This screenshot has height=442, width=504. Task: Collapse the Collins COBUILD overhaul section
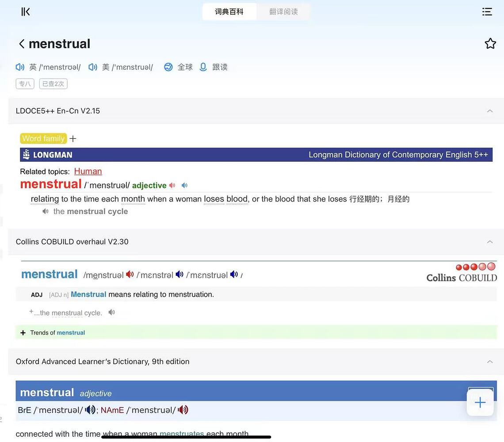489,242
